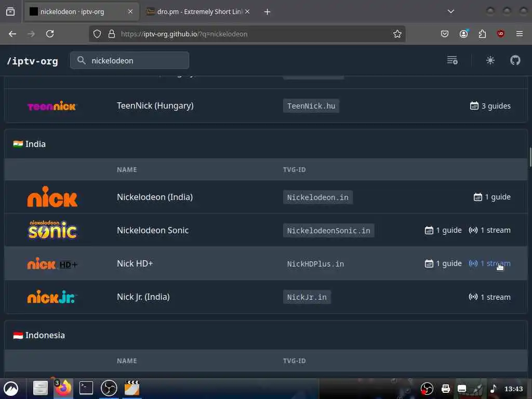Copy the TeenNick.hu TVG-ID

[311, 106]
